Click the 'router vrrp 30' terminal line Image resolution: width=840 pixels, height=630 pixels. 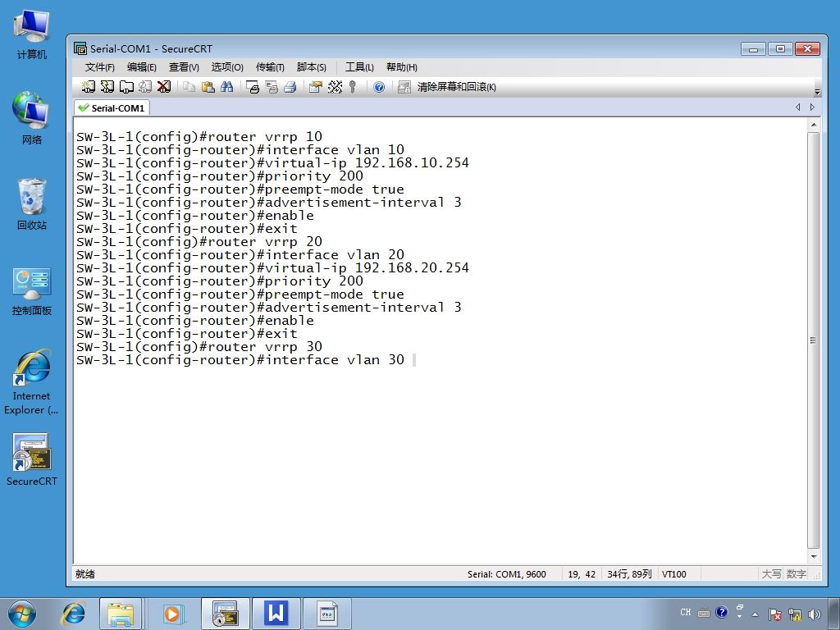tap(199, 347)
